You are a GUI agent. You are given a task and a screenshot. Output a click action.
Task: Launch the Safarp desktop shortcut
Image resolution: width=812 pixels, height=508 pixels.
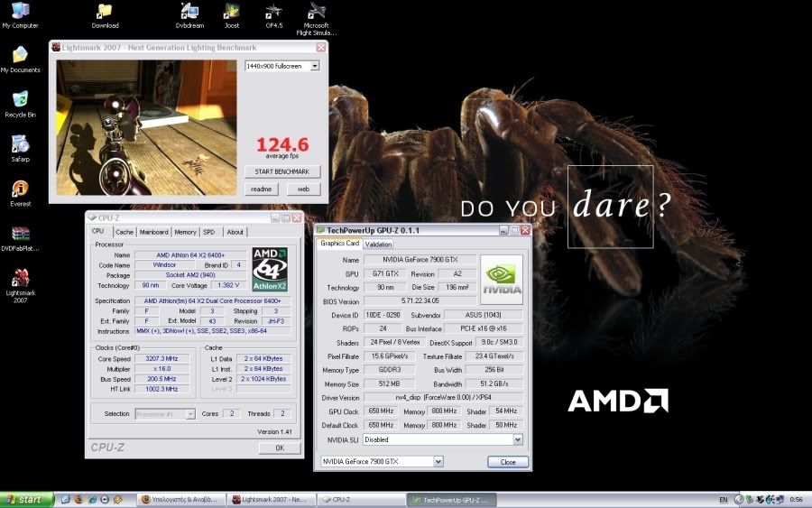[x=20, y=149]
